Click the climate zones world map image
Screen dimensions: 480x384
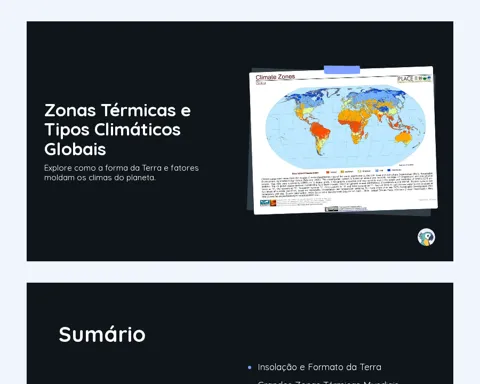click(343, 140)
